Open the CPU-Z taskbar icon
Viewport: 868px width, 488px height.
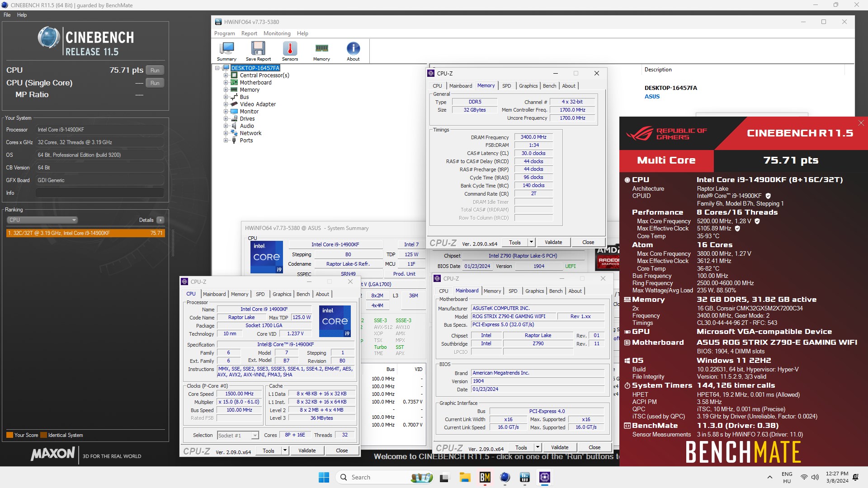pos(545,477)
